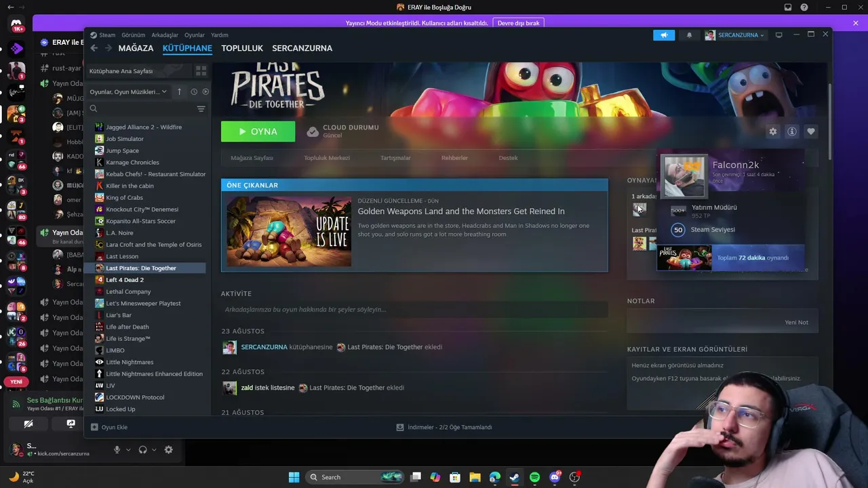Type in the activity comment box
The width and height of the screenshot is (868, 488).
414,310
